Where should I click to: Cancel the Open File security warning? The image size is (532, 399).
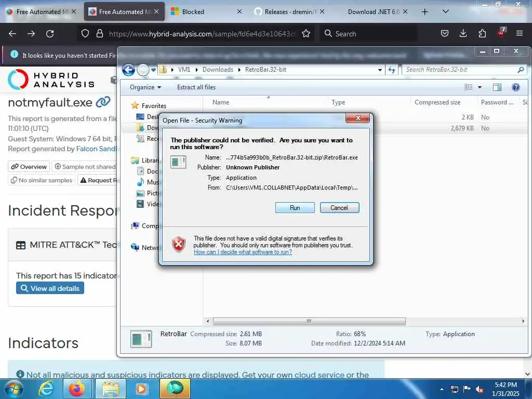339,208
